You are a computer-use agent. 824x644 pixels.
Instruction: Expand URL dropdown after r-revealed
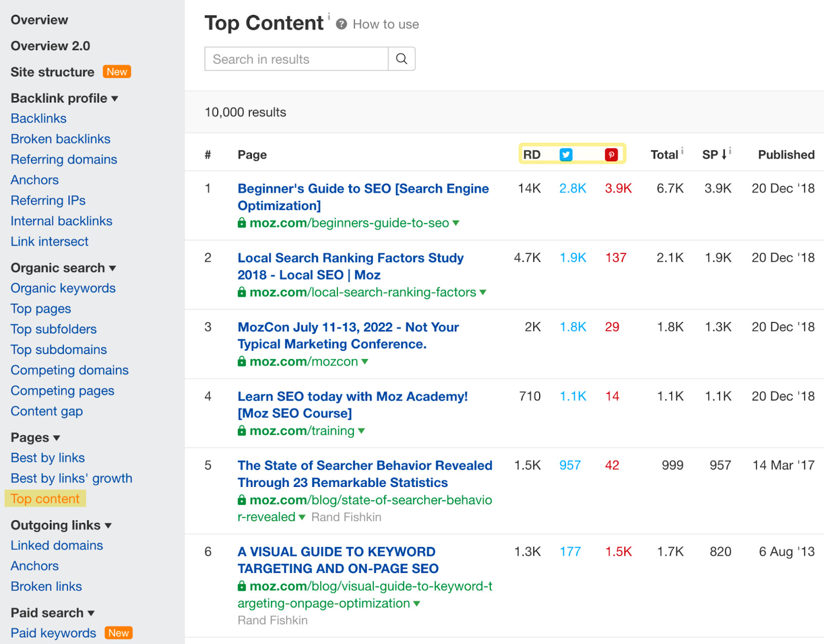coord(302,517)
